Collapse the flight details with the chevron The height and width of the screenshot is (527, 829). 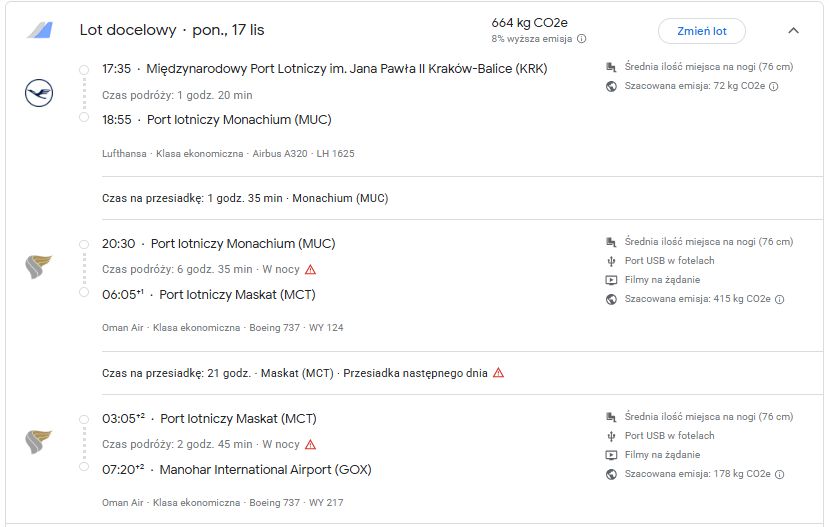(x=793, y=31)
